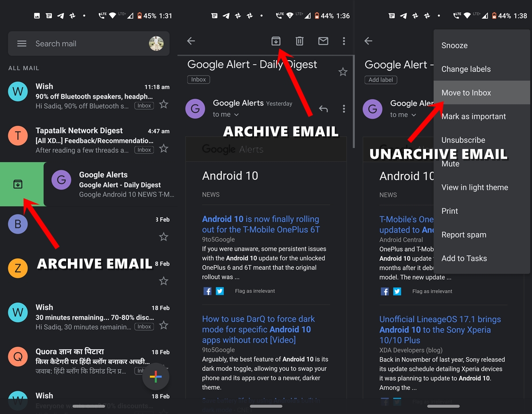Select the Google Alerts avatar in mail list
This screenshot has height=414, width=532.
pyautogui.click(x=61, y=180)
